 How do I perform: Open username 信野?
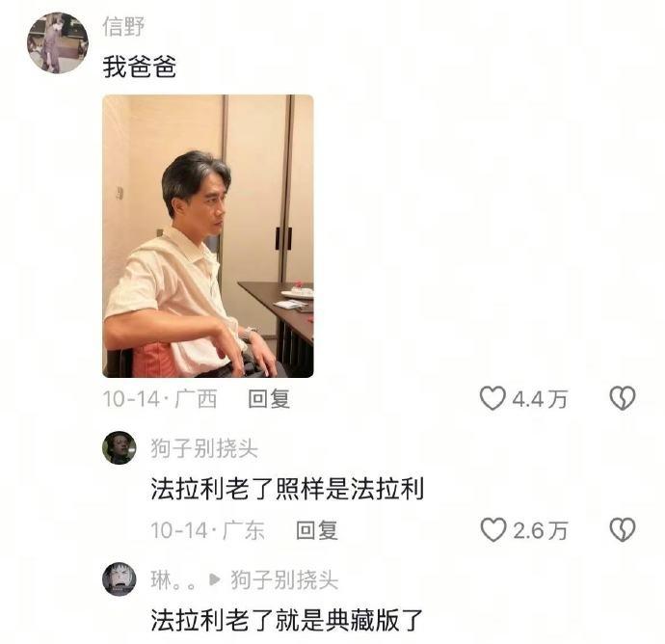coord(123,26)
